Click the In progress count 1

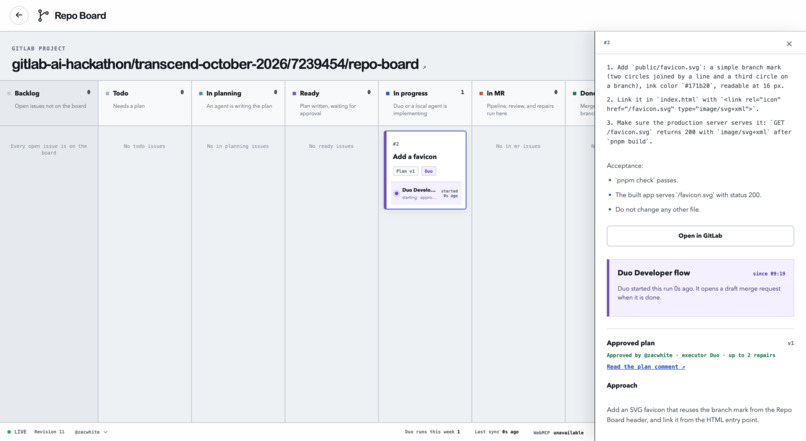(462, 93)
